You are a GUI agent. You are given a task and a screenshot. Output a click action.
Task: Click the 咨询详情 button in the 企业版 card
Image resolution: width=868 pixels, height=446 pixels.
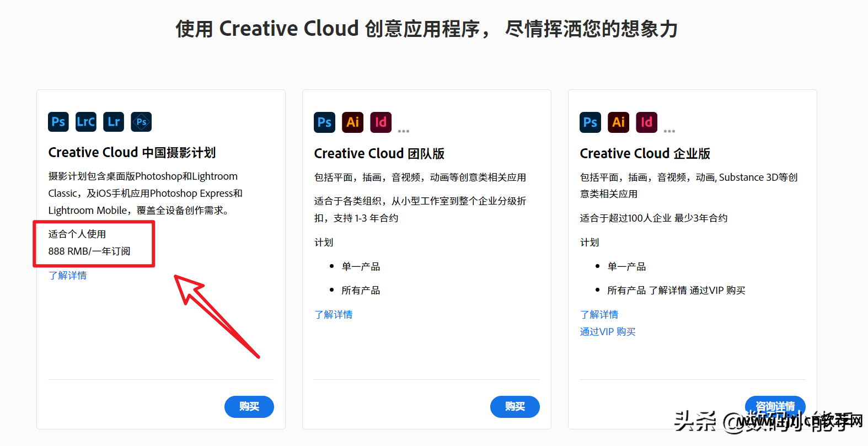[775, 406]
